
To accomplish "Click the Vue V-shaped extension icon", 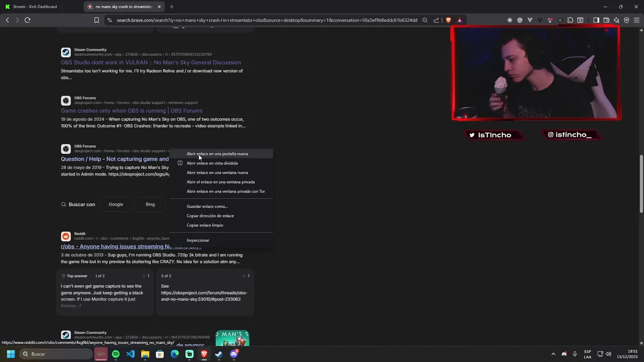I will (530, 20).
